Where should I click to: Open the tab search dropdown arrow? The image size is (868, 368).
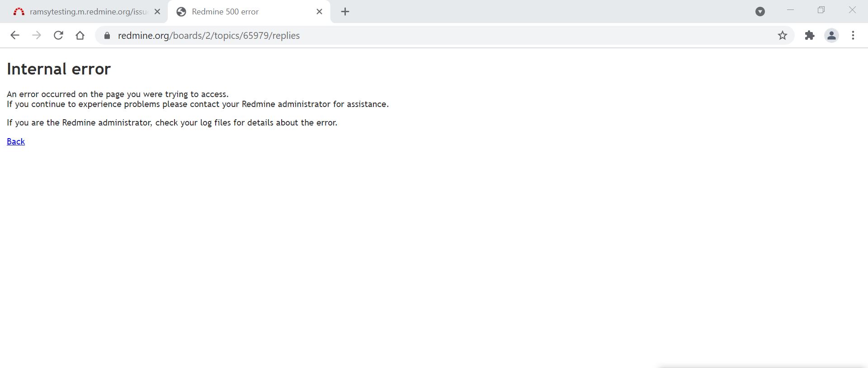point(760,12)
